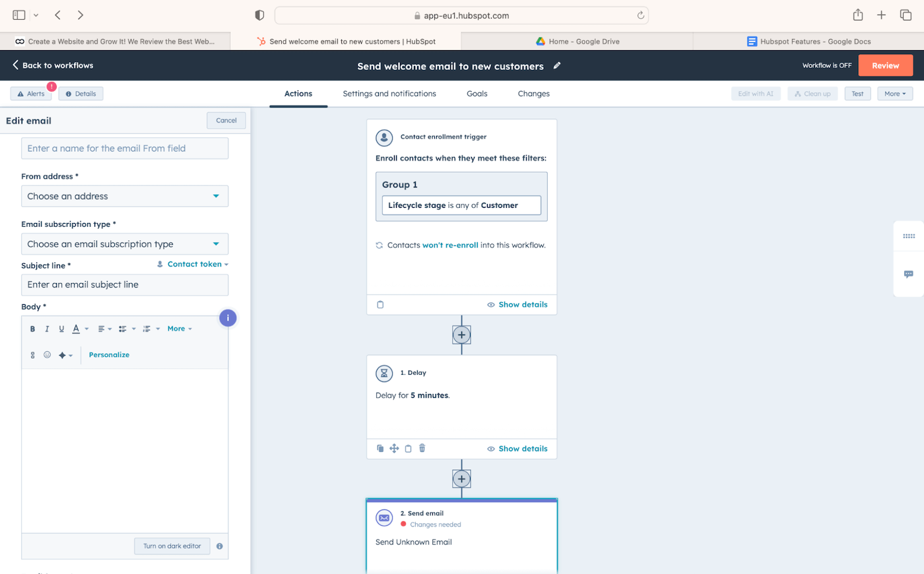This screenshot has width=924, height=574.
Task: Insert a link in the email body
Action: pyautogui.click(x=32, y=355)
